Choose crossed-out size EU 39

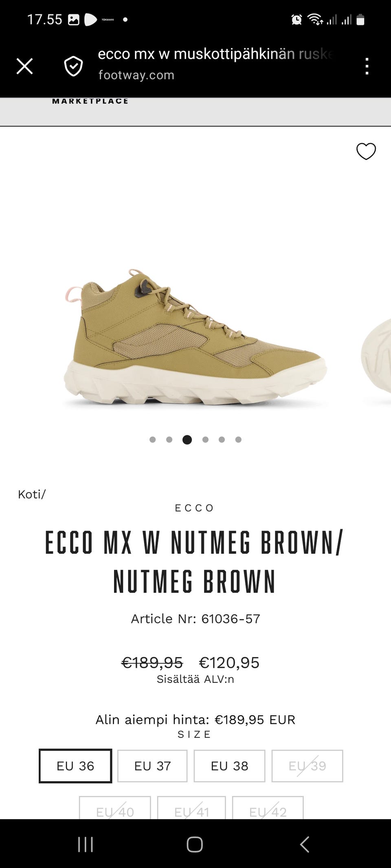(x=307, y=766)
